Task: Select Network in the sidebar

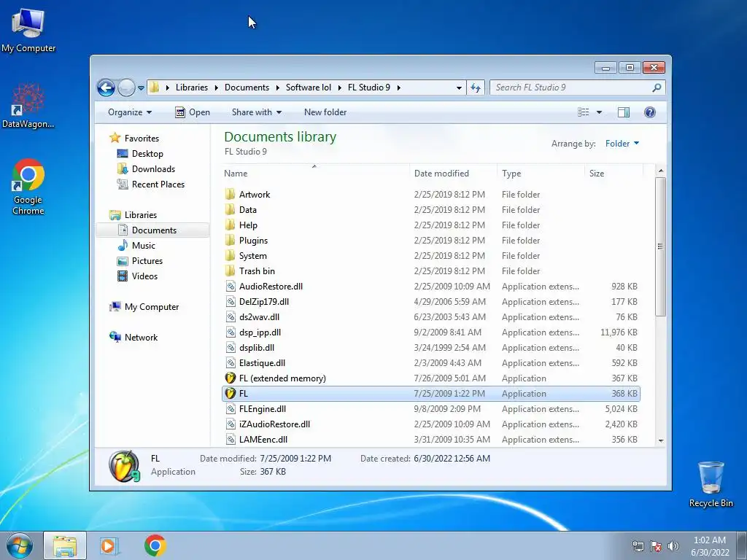Action: [141, 338]
